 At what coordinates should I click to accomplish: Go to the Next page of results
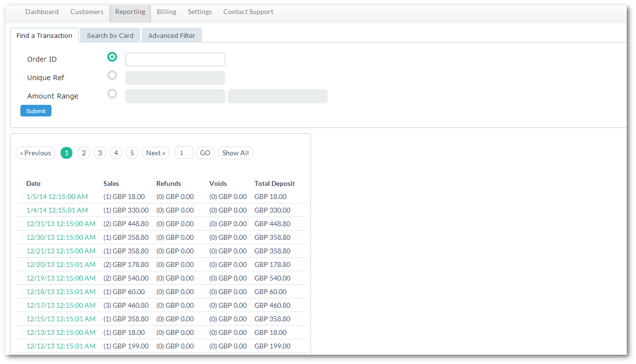point(155,153)
